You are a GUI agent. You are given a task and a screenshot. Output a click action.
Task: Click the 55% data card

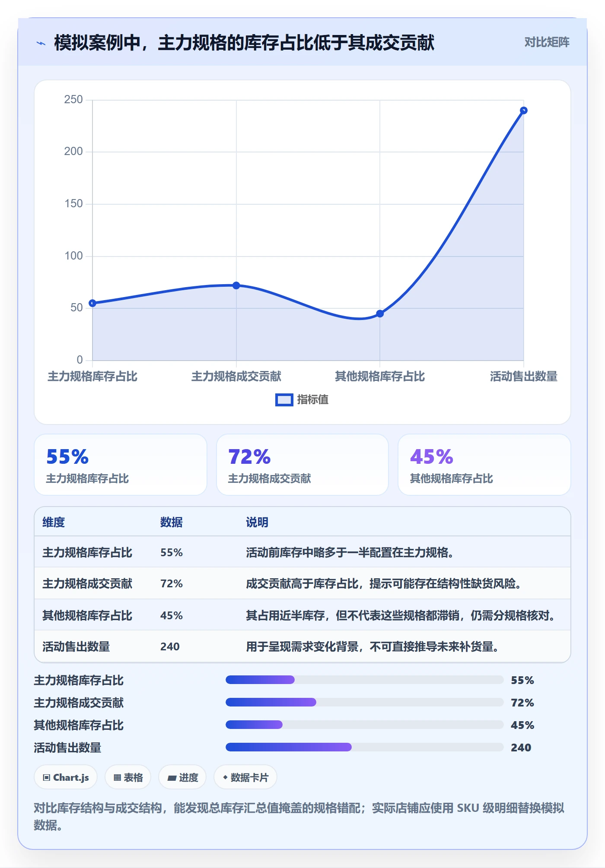coord(121,465)
